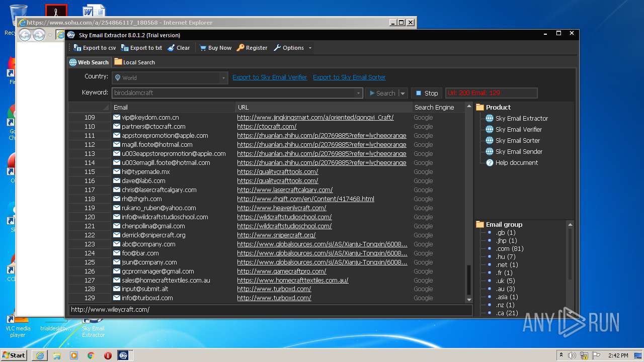Click the Back button in Internet Explorer

point(25,35)
